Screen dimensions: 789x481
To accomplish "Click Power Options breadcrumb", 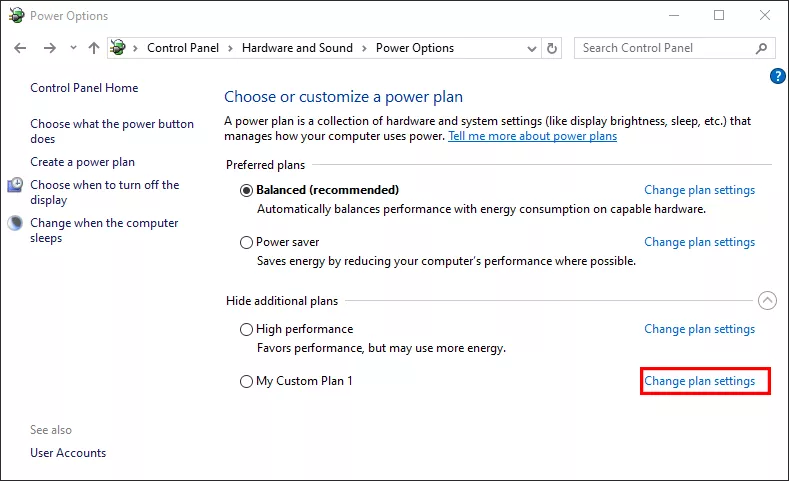I will click(415, 48).
